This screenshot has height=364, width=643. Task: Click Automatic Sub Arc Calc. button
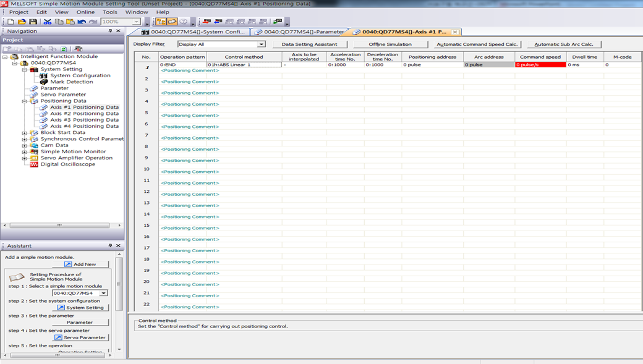point(564,44)
